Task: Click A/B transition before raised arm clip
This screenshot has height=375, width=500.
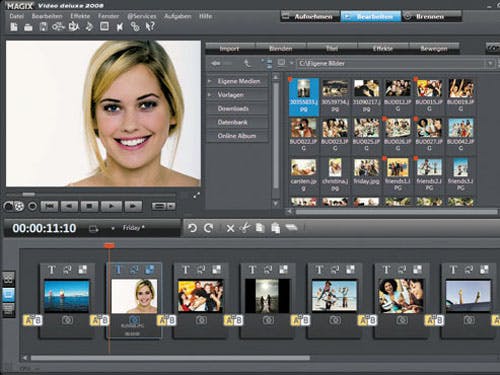Action: pos(434,320)
